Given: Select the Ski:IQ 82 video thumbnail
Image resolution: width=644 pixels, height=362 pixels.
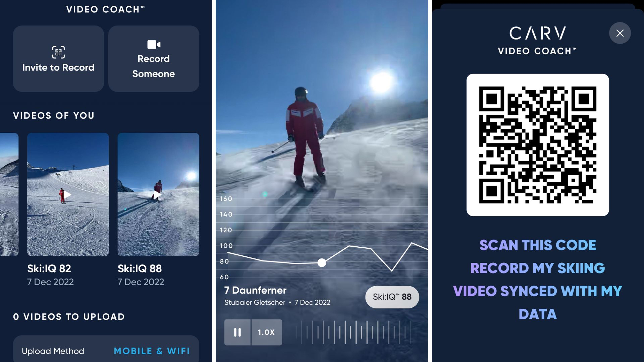Looking at the screenshot, I should (68, 194).
